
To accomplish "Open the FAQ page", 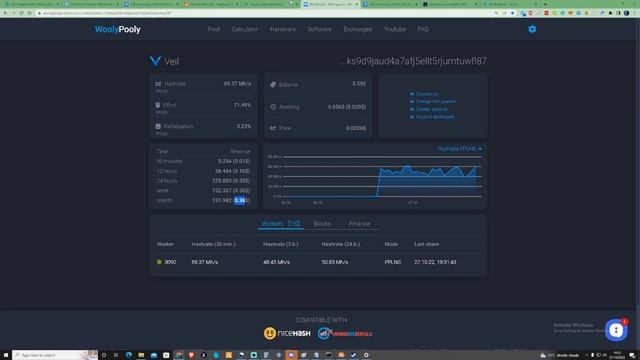I will [x=423, y=29].
